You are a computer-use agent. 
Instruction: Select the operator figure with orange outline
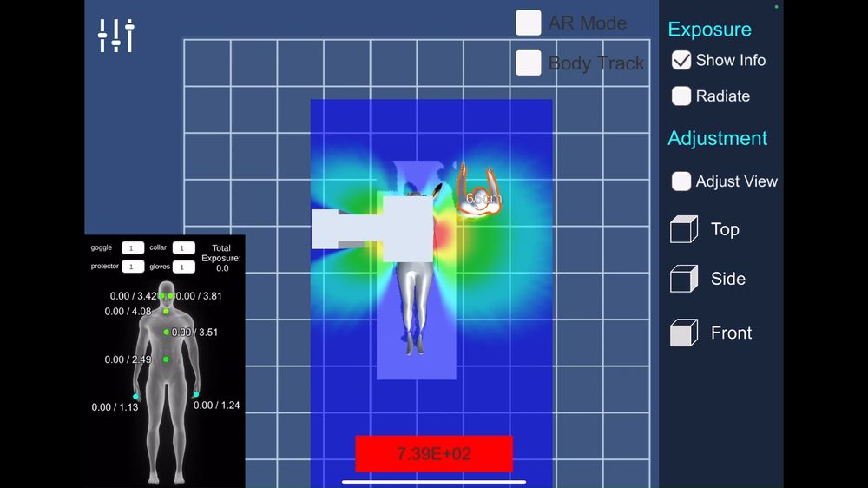tap(479, 190)
